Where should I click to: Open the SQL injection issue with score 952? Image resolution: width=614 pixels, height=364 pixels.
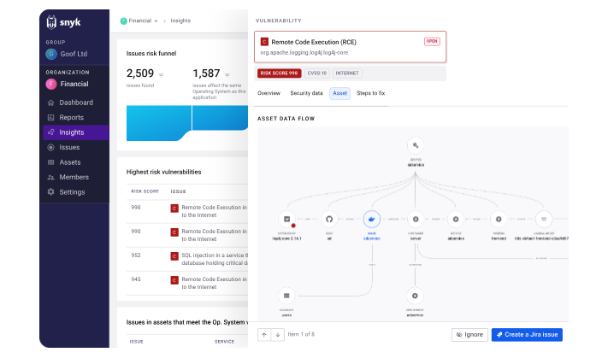[187, 259]
